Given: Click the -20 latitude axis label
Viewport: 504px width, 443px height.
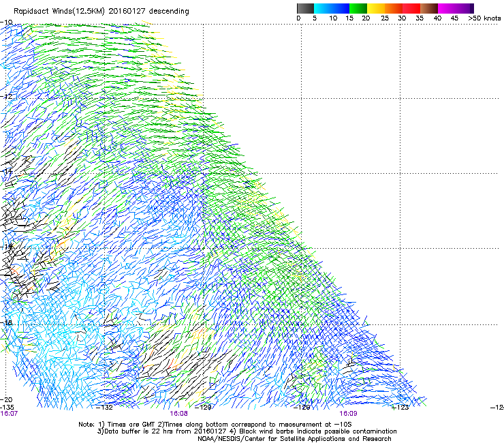Looking at the screenshot, I should pos(6,399).
